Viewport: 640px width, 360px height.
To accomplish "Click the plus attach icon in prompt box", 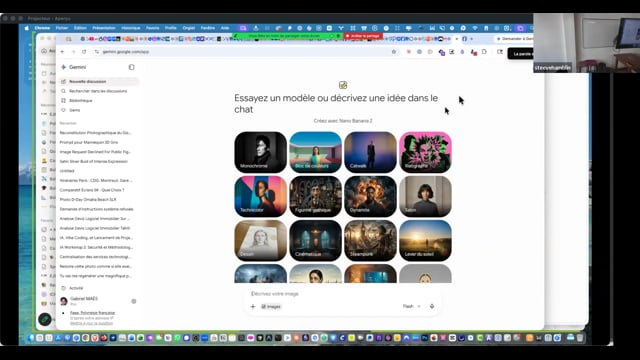I will tap(253, 307).
